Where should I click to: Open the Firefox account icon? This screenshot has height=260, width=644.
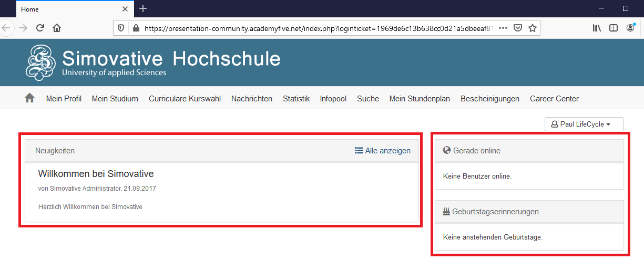pos(631,28)
